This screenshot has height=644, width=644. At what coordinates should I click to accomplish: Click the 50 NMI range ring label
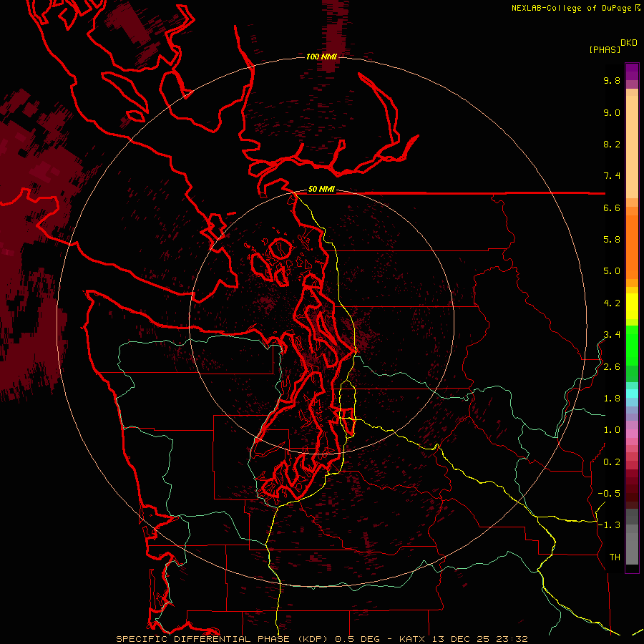click(x=321, y=189)
